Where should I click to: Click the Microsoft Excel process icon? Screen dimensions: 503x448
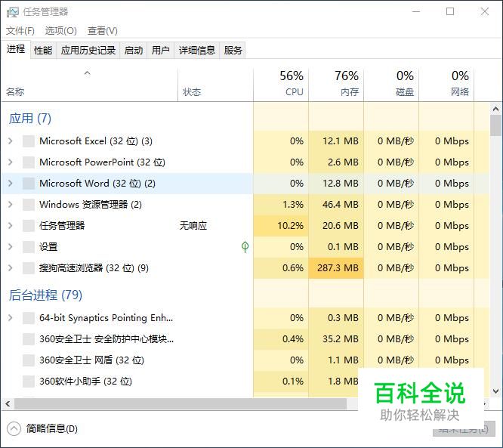[x=29, y=141]
